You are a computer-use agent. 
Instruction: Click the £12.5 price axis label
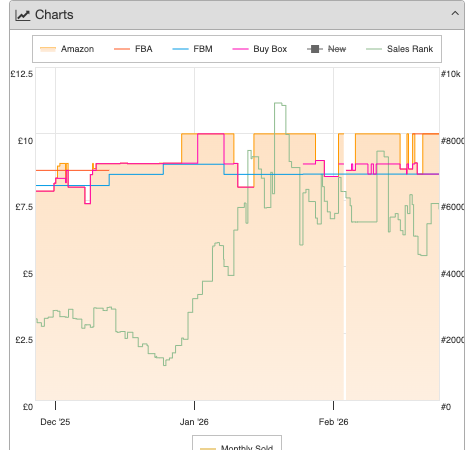tap(22, 74)
